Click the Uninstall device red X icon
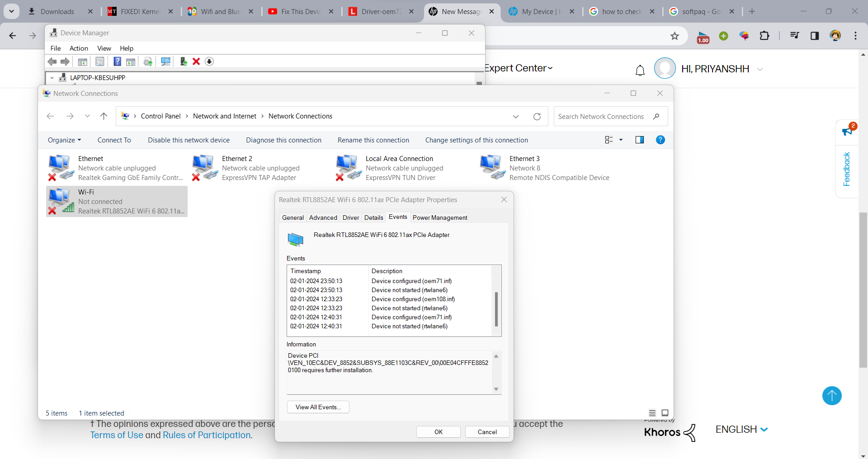Viewport: 868px width, 459px height. click(196, 62)
